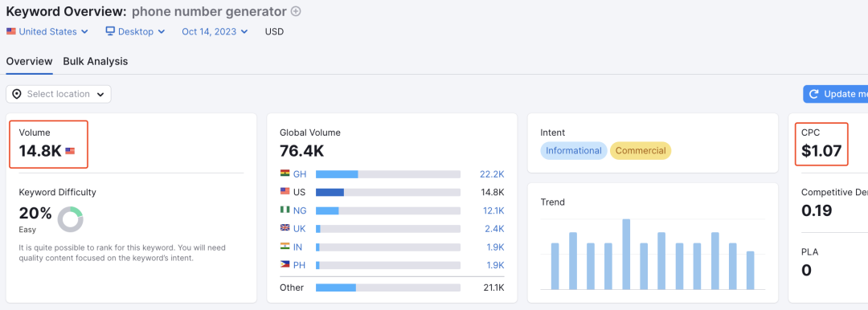Click the Nigeria flag icon
The height and width of the screenshot is (310, 868).
click(x=285, y=210)
